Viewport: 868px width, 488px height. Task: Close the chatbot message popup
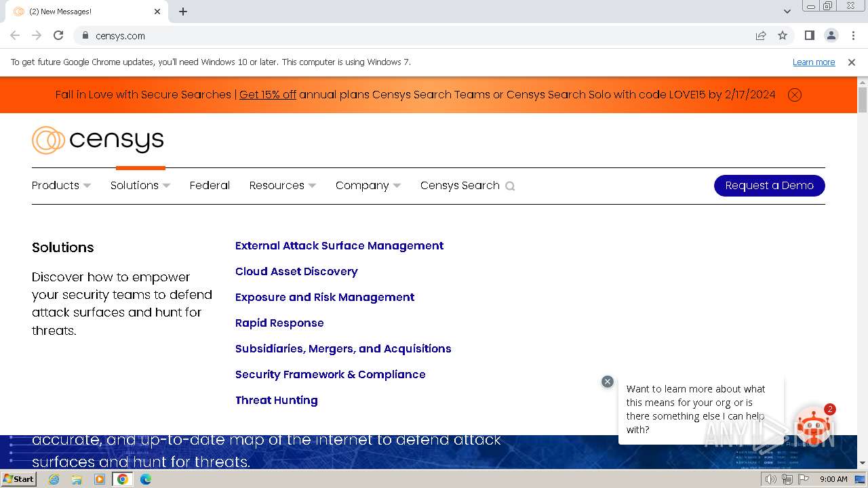click(x=608, y=382)
